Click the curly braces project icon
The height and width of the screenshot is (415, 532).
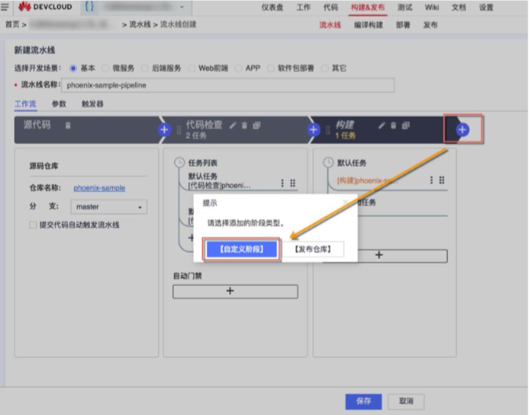point(89,7)
